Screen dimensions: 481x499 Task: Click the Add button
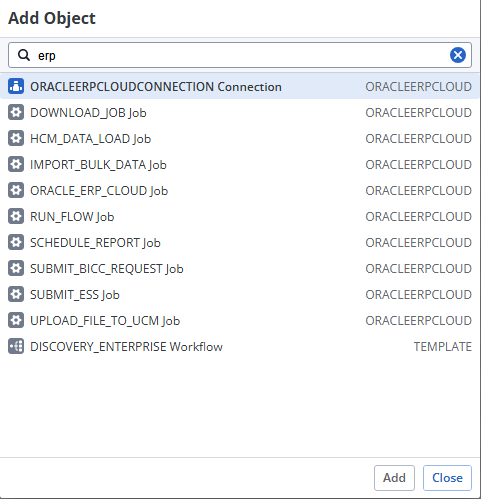pos(394,478)
